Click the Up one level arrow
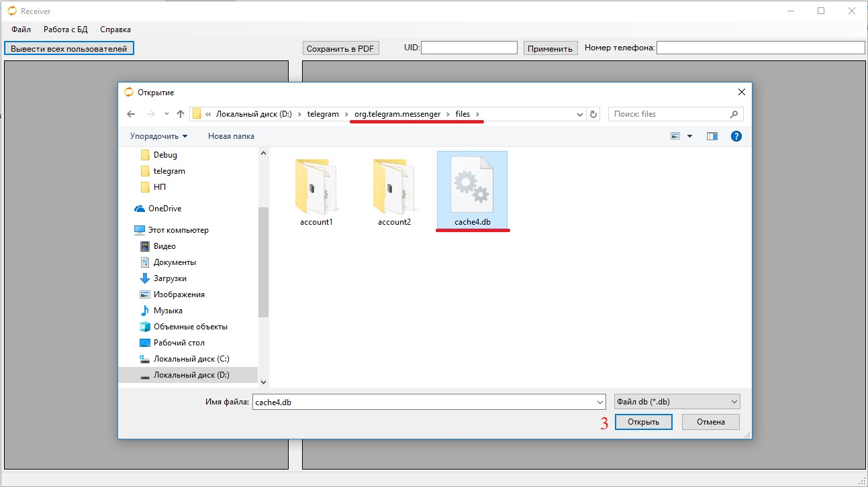This screenshot has width=868, height=487. click(180, 114)
